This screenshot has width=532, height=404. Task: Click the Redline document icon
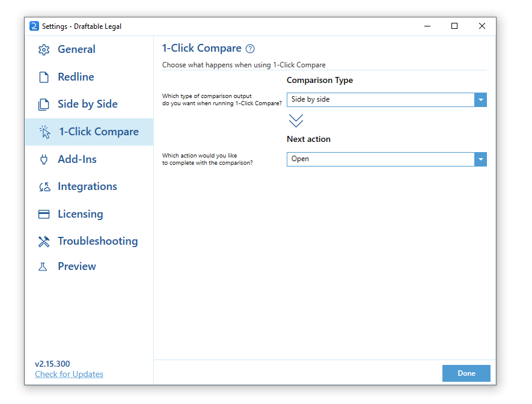pos(44,77)
